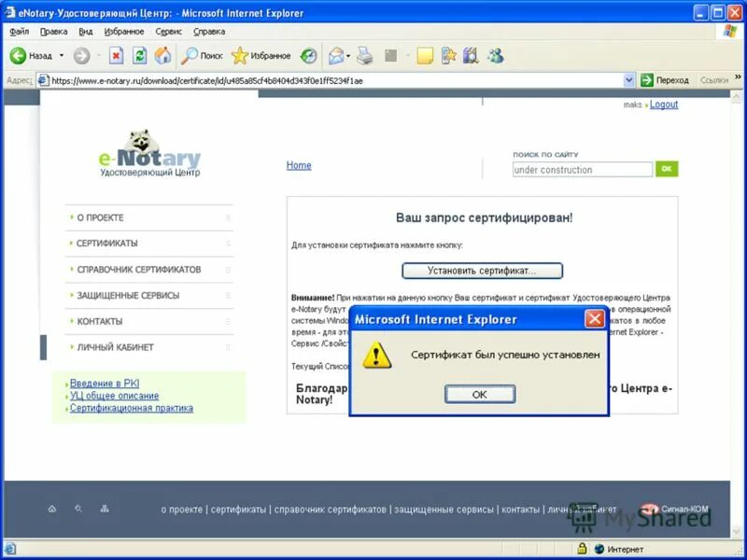Click the footer search magnifier icon
The width and height of the screenshot is (747, 560).
click(78, 509)
